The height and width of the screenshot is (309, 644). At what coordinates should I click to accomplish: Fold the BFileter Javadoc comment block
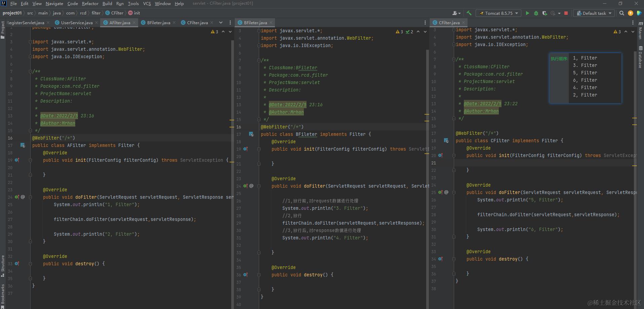point(259,61)
